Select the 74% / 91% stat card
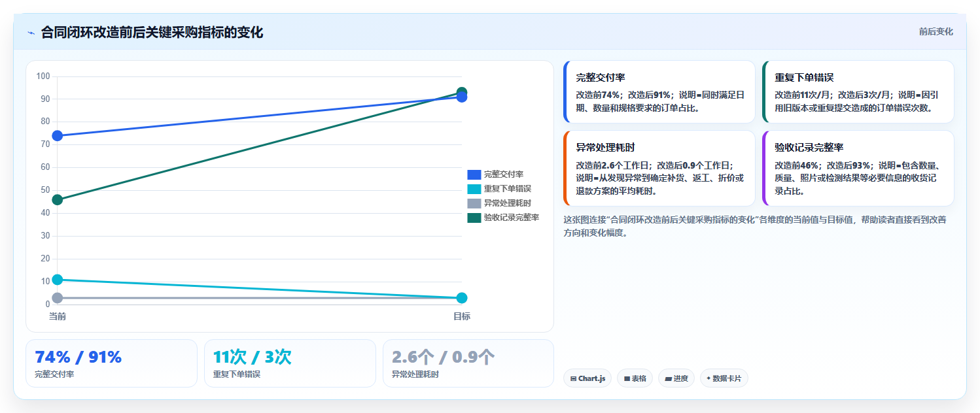This screenshot has width=980, height=413. coord(111,363)
